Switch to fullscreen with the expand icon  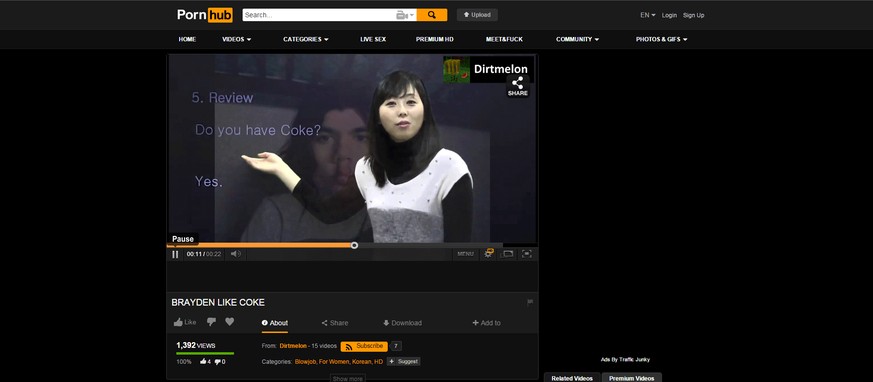point(527,254)
